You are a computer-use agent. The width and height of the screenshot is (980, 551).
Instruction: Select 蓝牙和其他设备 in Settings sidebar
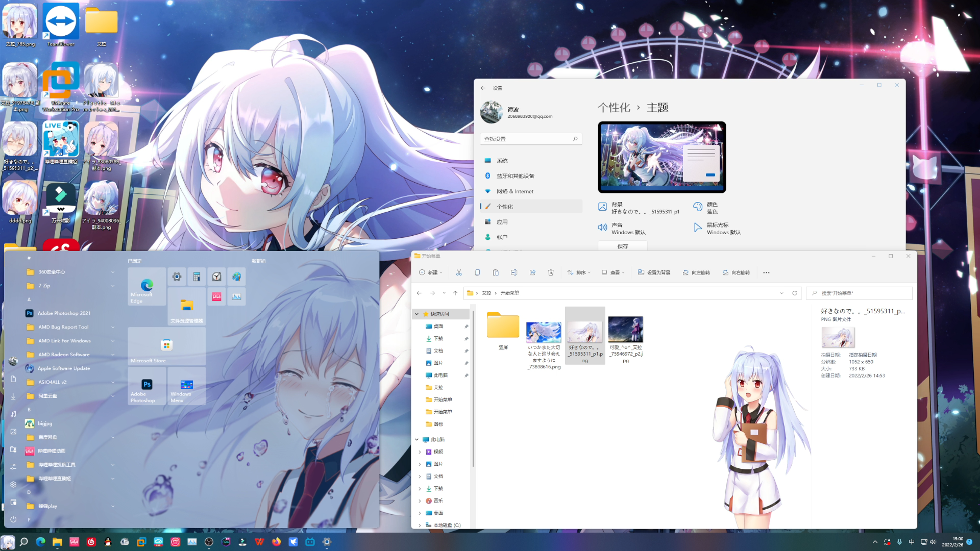point(515,176)
